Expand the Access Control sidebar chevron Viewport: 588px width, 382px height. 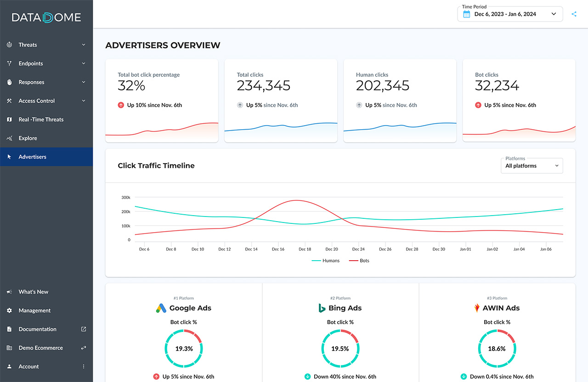click(x=83, y=101)
